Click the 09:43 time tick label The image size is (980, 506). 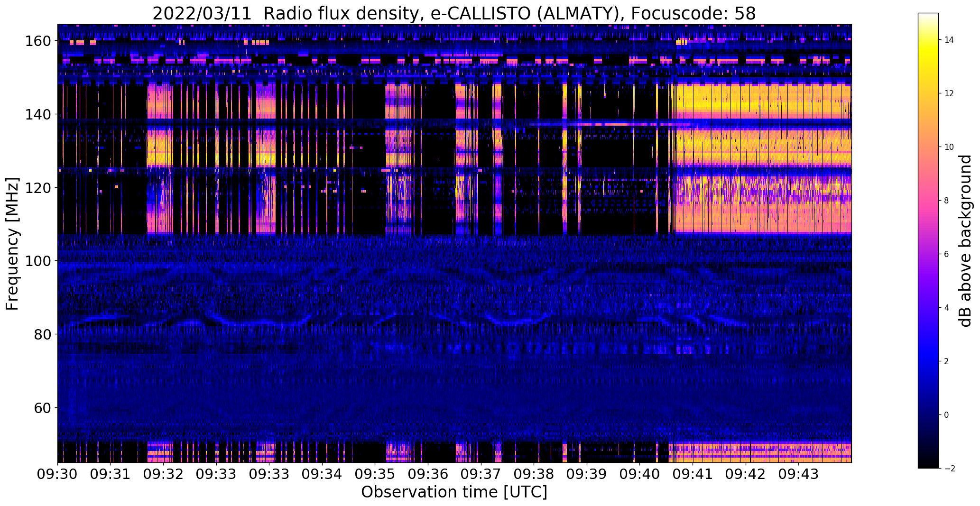click(x=799, y=473)
